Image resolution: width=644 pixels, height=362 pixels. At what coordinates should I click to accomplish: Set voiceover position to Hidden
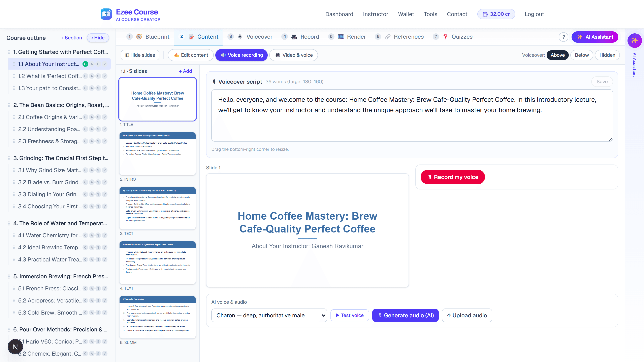coord(607,55)
